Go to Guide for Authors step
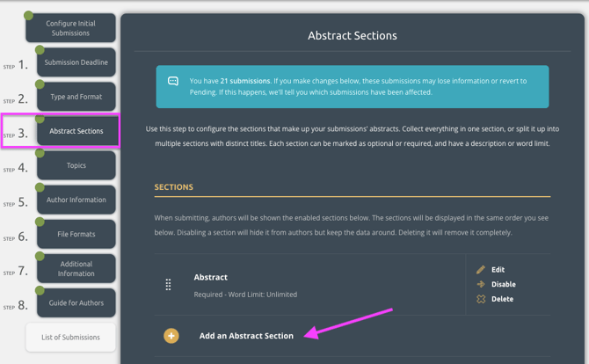This screenshot has height=364, width=589. click(x=76, y=302)
